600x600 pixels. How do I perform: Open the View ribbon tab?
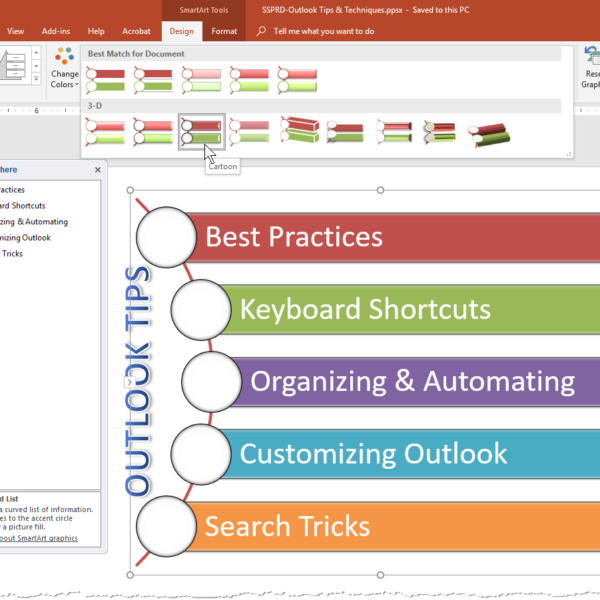tap(15, 31)
